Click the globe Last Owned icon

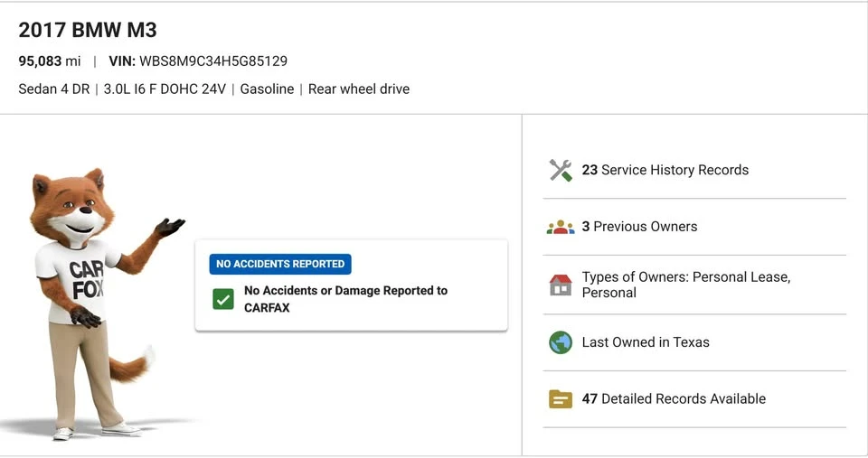561,342
